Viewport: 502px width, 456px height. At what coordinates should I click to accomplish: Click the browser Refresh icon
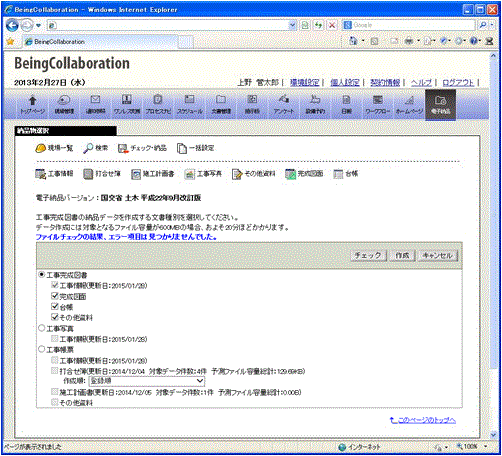(318, 25)
